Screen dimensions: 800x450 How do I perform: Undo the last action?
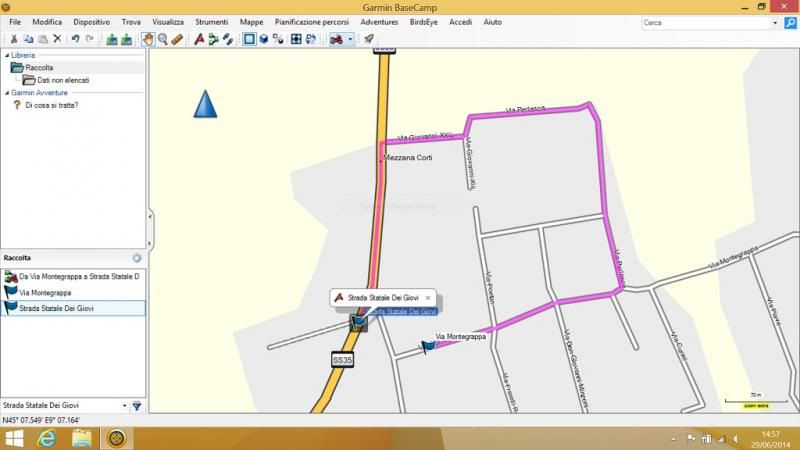(x=76, y=39)
